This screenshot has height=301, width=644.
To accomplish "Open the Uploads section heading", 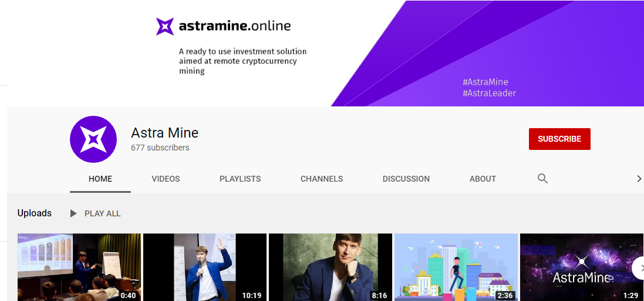I will click(x=35, y=213).
